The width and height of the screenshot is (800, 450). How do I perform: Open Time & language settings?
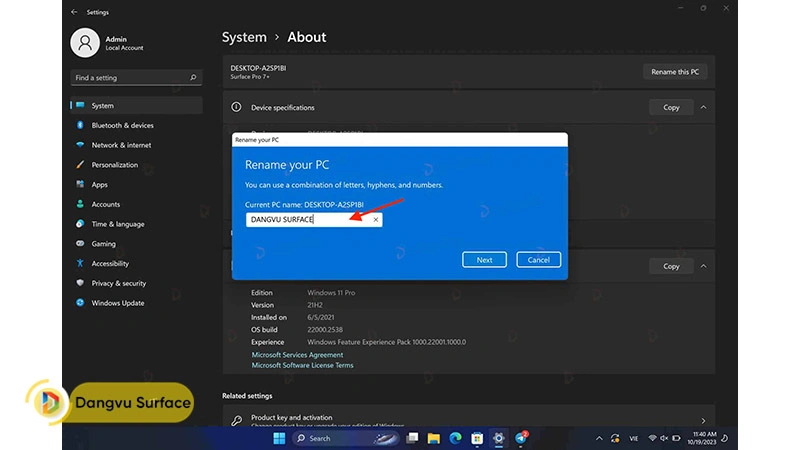coord(136,224)
